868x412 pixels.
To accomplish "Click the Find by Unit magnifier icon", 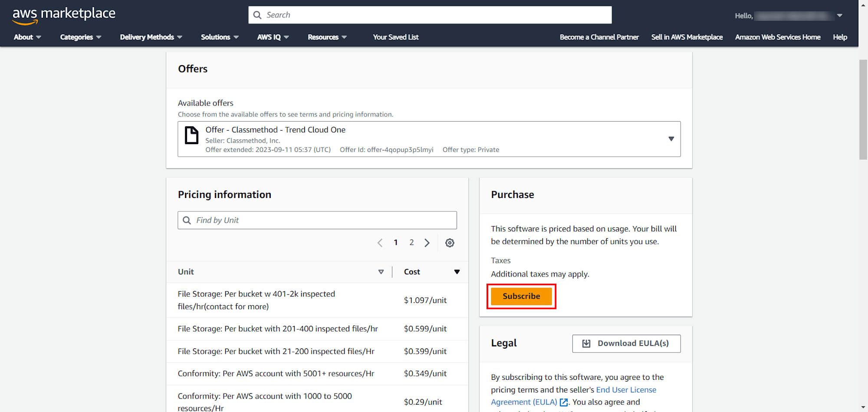I will coord(187,220).
